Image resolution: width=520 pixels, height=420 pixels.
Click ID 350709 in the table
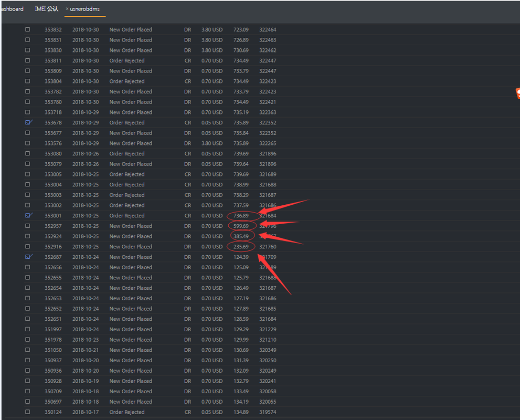point(53,392)
